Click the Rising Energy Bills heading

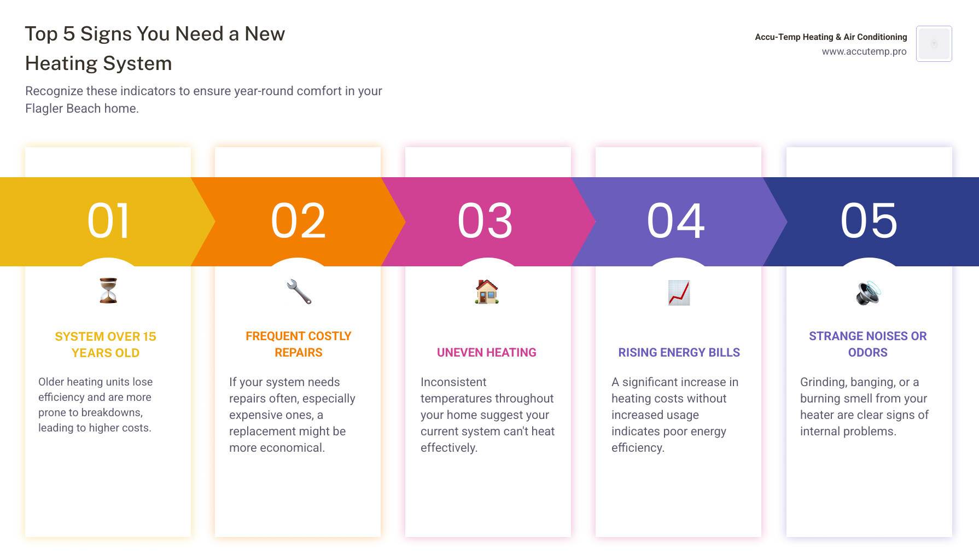tap(679, 352)
